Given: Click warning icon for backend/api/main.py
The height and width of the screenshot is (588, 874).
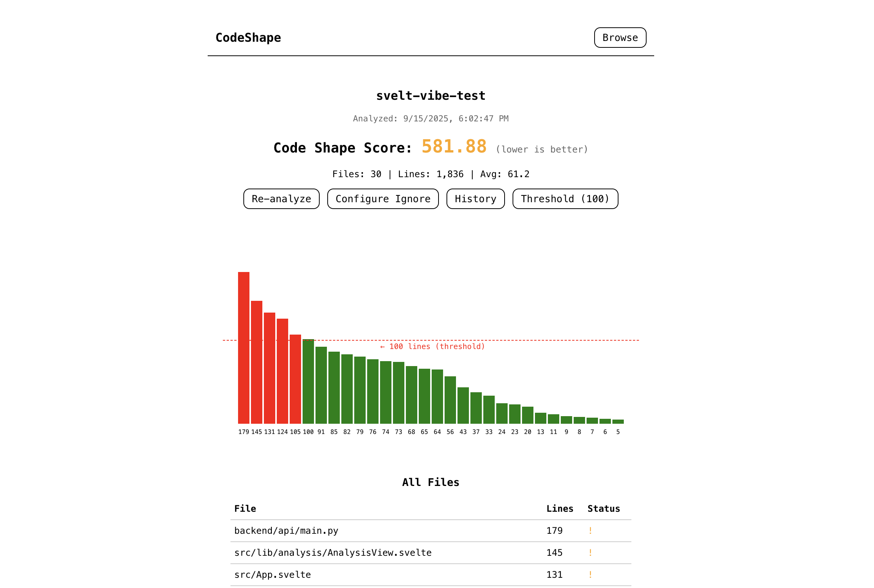Looking at the screenshot, I should (x=590, y=531).
